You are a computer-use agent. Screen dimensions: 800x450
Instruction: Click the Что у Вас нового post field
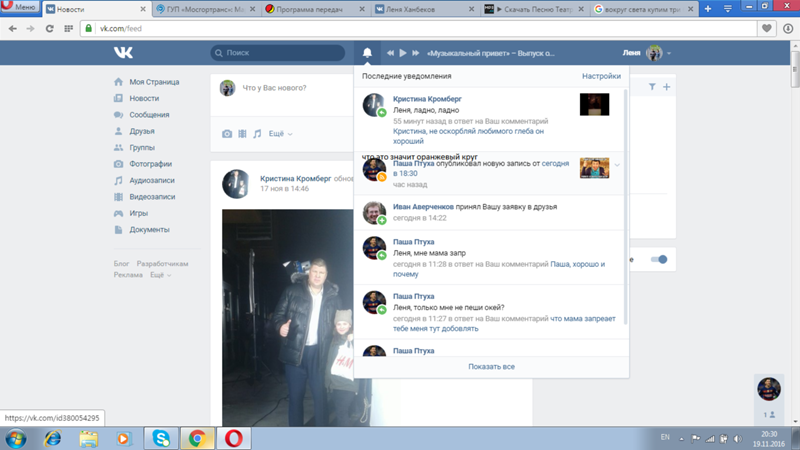click(x=274, y=88)
